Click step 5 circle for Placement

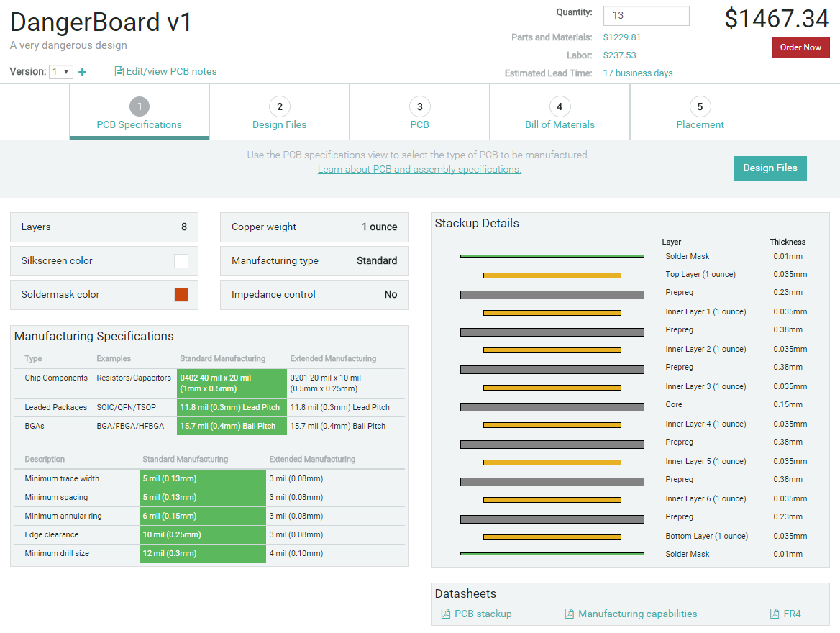coord(700,107)
